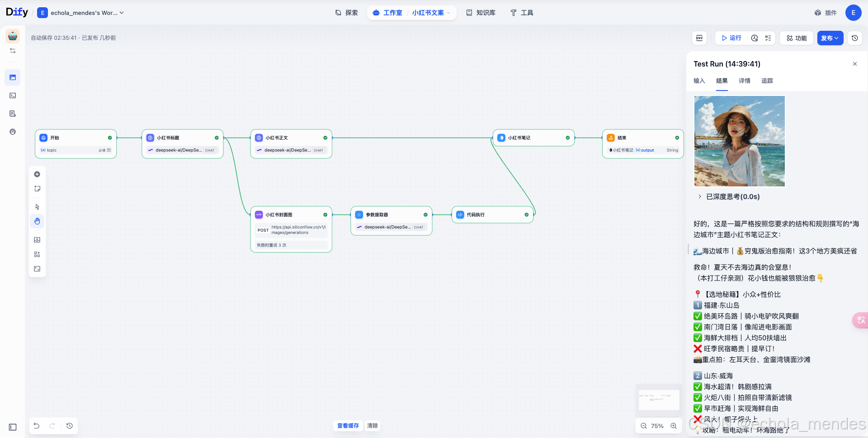Screen dimensions: 868x438
Task: Switch to the 详情 tab in Test Run panel
Action: 744,81
